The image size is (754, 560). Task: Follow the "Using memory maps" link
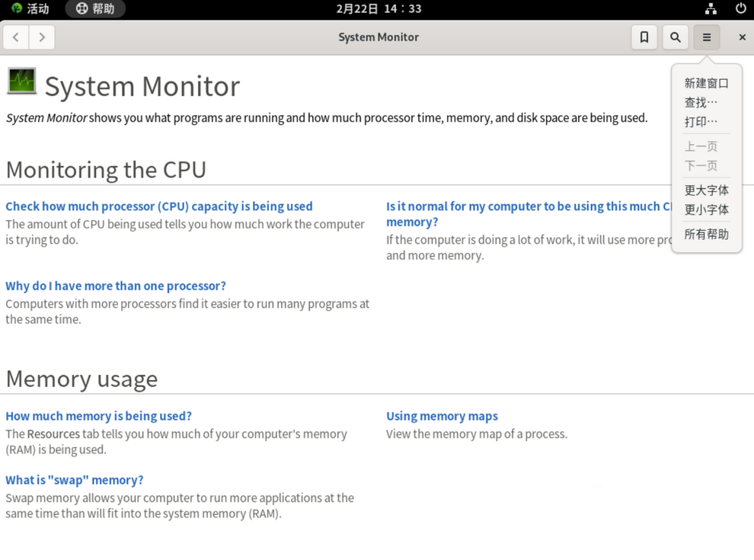tap(442, 416)
